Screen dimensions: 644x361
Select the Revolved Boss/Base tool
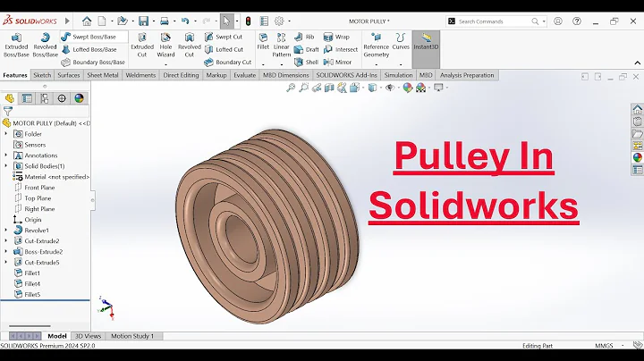45,45
